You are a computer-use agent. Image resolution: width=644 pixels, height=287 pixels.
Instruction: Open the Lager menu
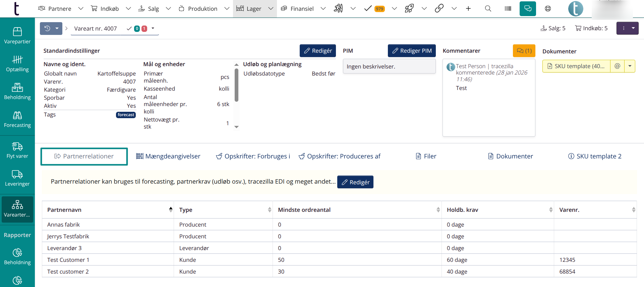point(254,9)
